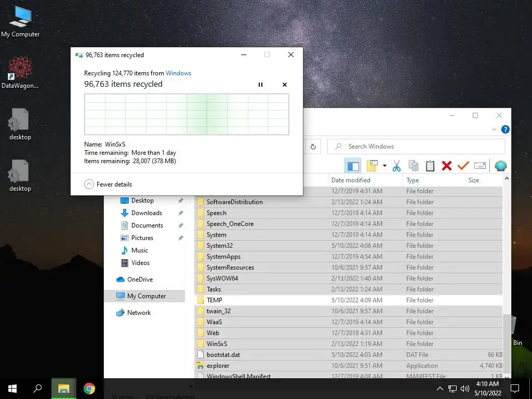Select the System32 folder
This screenshot has height=399, width=532.
tap(349, 246)
